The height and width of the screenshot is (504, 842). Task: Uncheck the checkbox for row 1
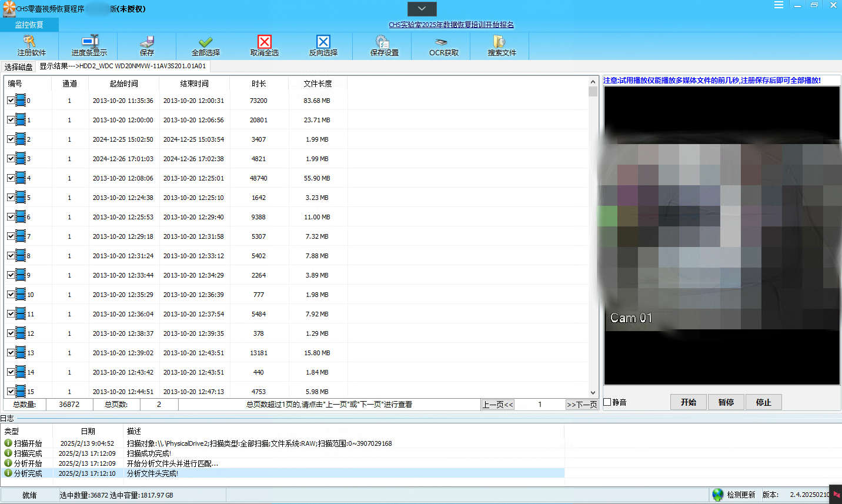(11, 119)
